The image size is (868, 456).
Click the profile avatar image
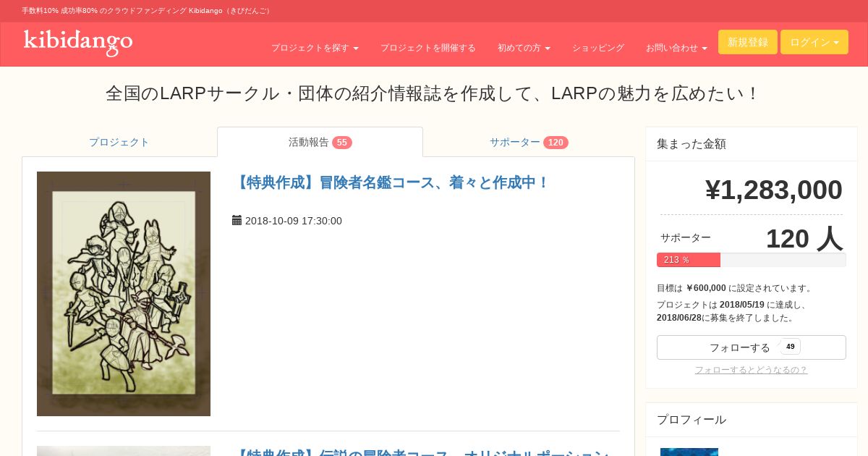(689, 452)
